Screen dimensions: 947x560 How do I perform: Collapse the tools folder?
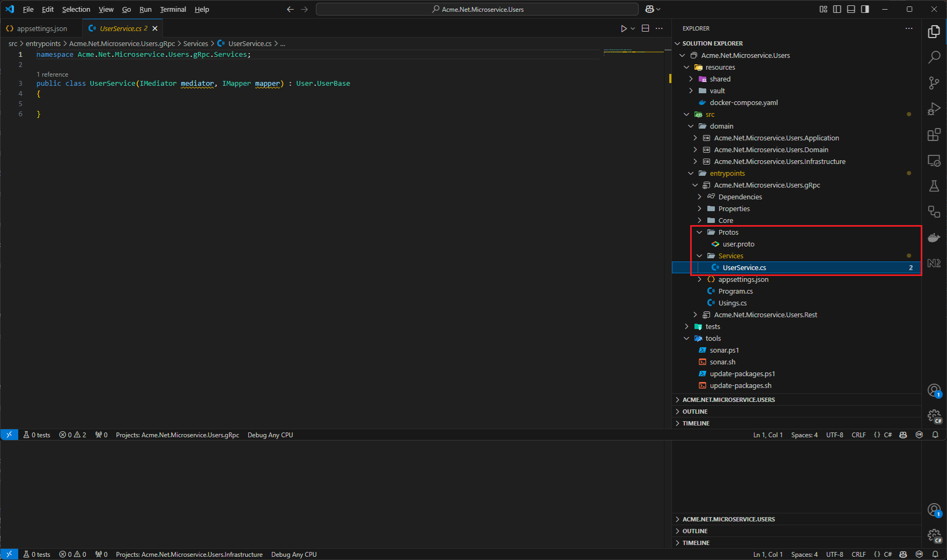click(x=686, y=338)
